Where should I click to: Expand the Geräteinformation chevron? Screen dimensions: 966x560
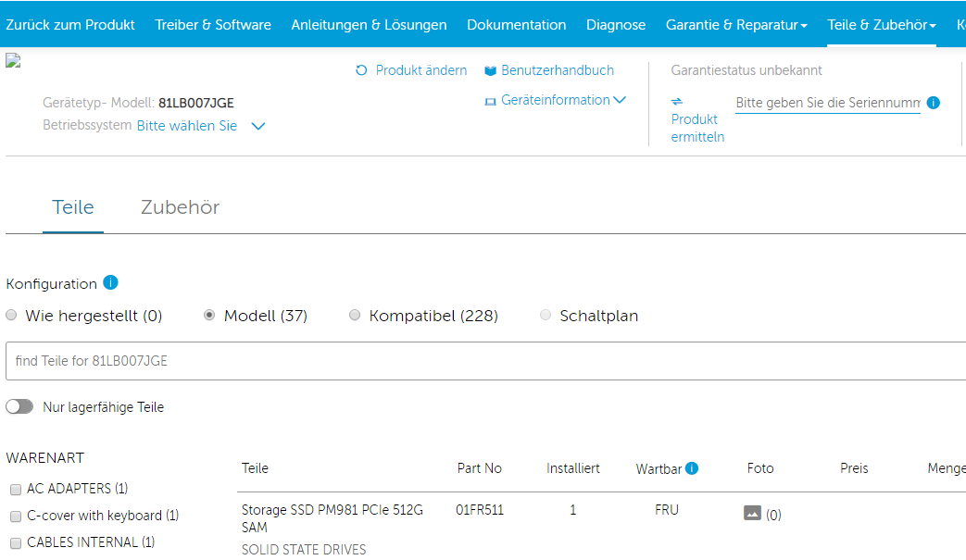(620, 100)
